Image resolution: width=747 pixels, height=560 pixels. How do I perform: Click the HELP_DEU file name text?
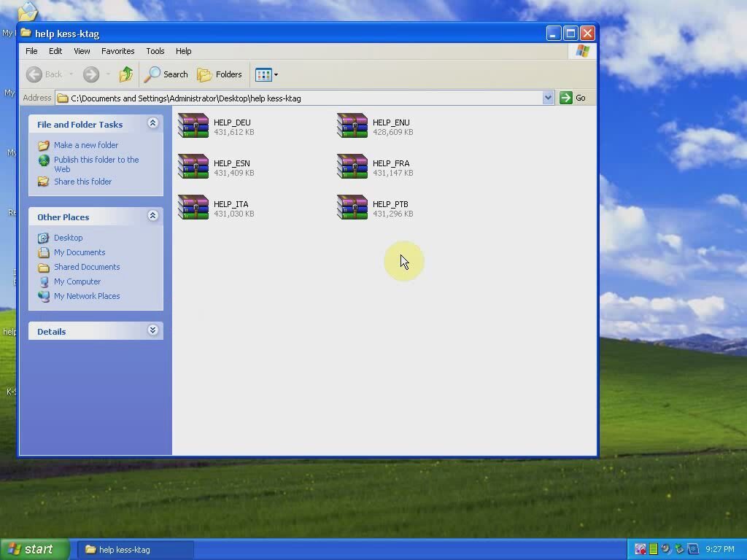pos(232,122)
